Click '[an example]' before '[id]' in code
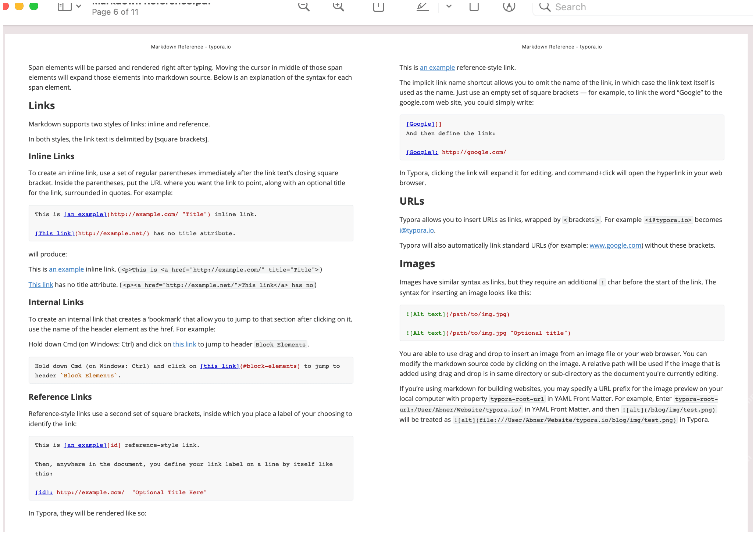756x535 pixels. (x=85, y=445)
